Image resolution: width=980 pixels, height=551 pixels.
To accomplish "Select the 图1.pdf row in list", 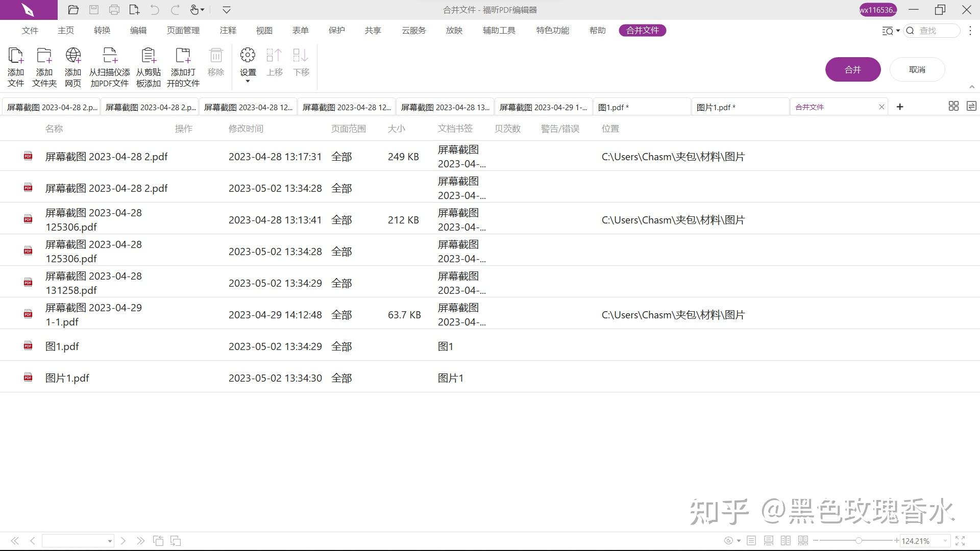I will click(62, 346).
